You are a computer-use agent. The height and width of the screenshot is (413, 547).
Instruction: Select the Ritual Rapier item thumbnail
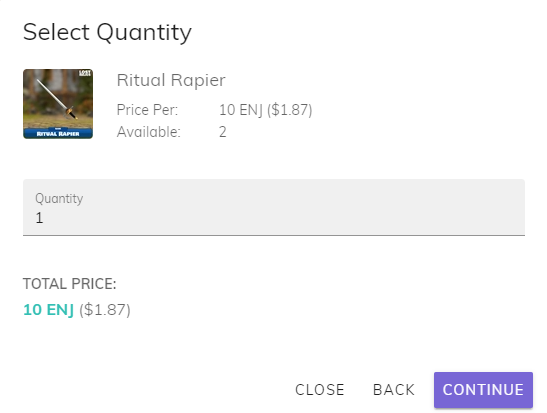pyautogui.click(x=58, y=104)
